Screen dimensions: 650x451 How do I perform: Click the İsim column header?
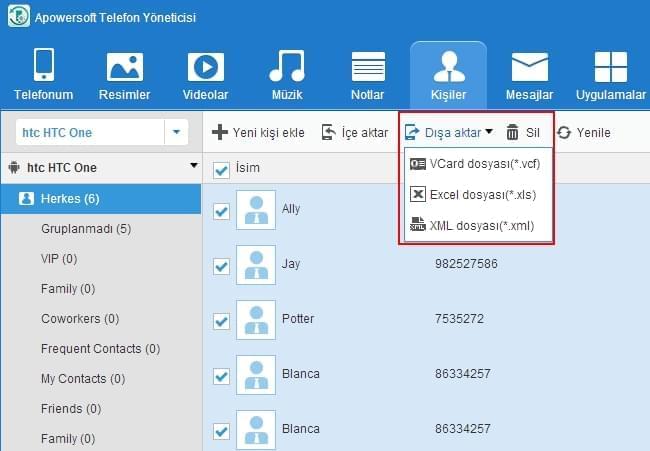tap(248, 168)
